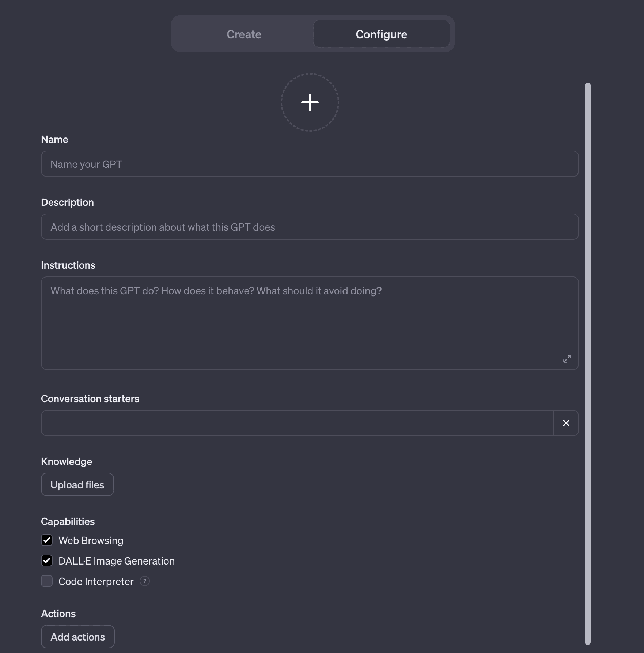The image size is (644, 653).
Task: Focus the Name your GPT field
Action: [x=310, y=164]
